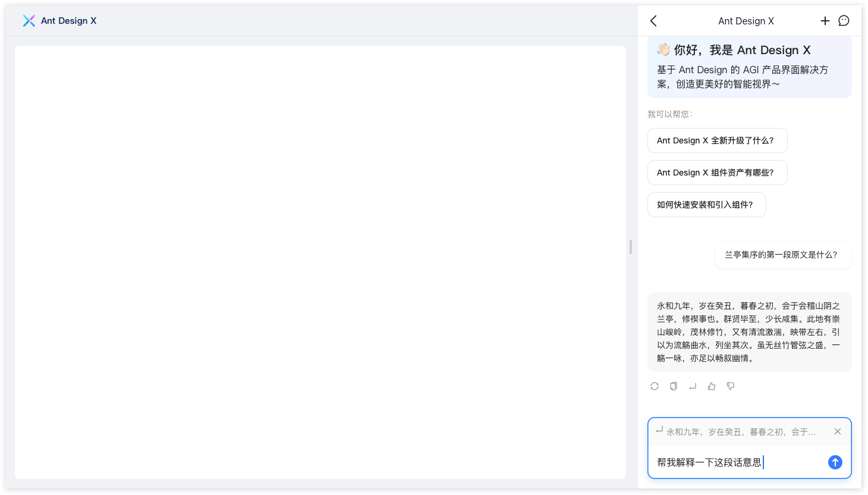Viewport: 868px width, 495px height.
Task: Remove the quoted reference from the input
Action: 838,431
